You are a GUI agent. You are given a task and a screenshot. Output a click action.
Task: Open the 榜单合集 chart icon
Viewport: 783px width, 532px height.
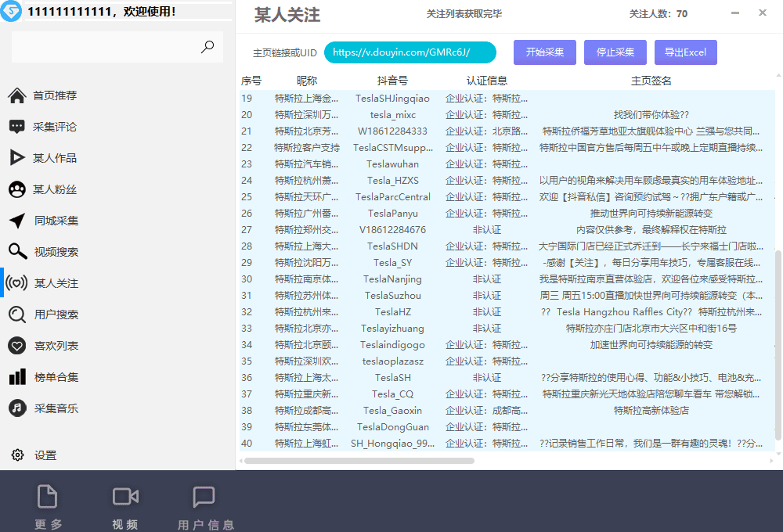tap(17, 376)
